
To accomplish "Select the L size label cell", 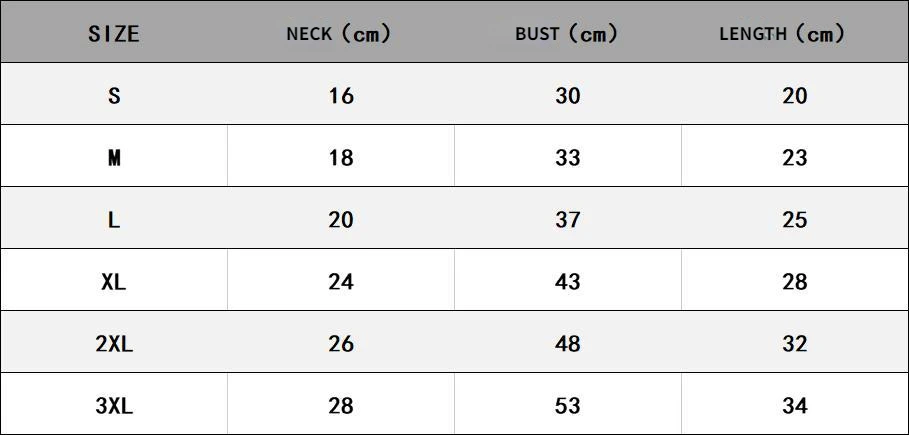I will (114, 220).
